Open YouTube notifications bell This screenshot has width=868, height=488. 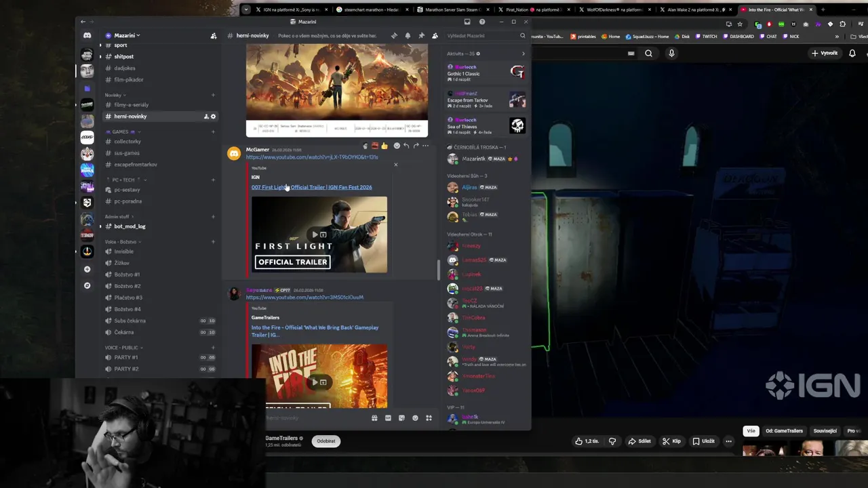[852, 54]
